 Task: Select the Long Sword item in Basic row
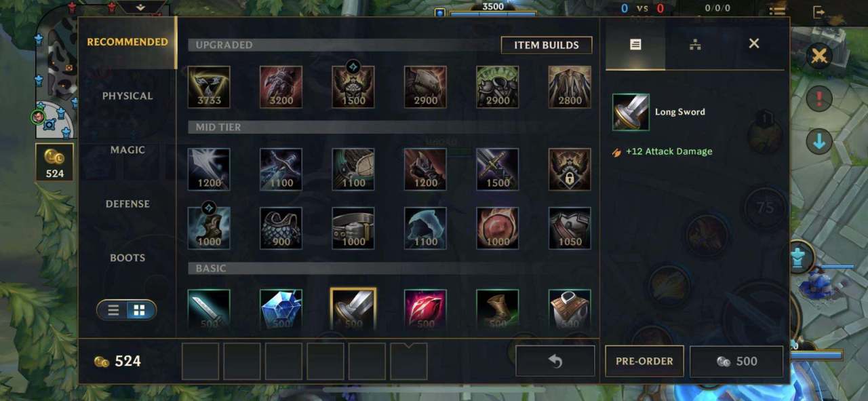353,309
